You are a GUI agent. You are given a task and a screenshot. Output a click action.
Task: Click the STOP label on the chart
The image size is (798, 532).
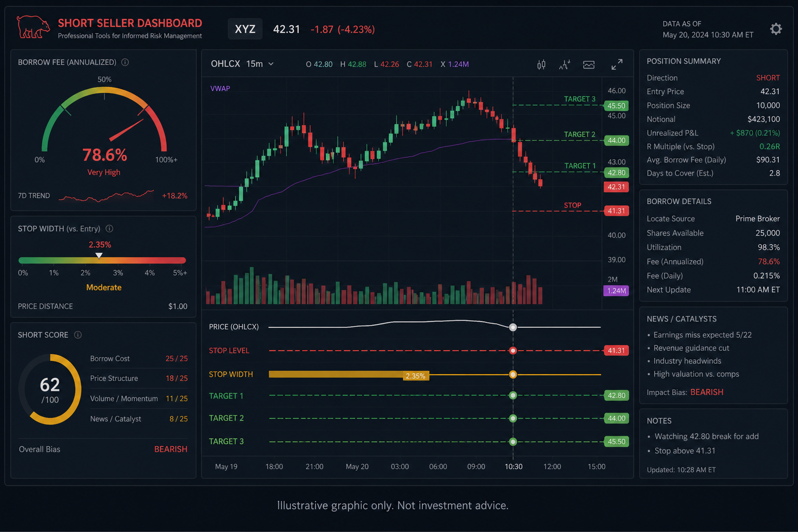pos(573,205)
